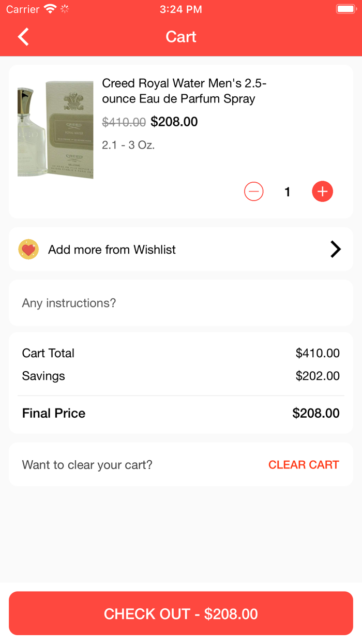Tap CHECK OUT - $208.00 button
The image size is (362, 644).
(181, 613)
